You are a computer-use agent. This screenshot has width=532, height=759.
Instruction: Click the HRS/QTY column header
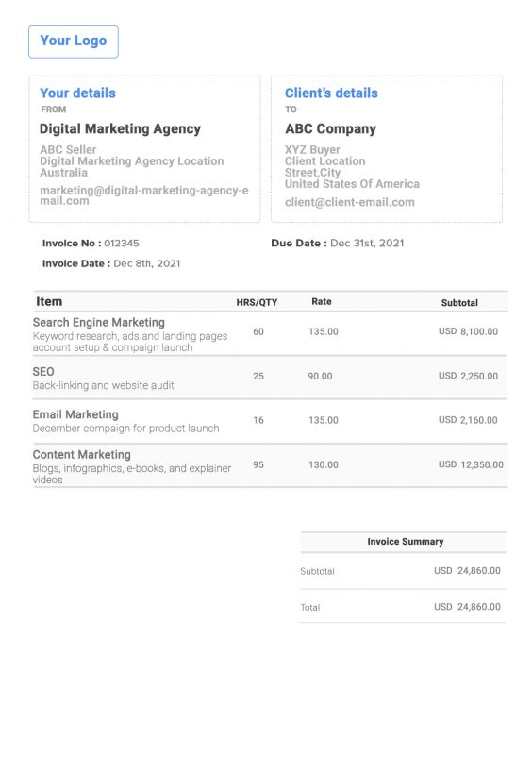click(257, 302)
